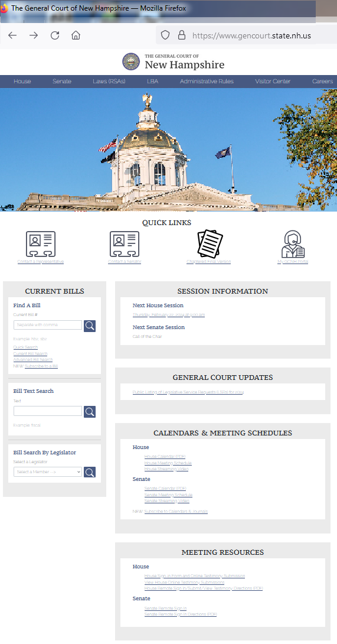Open the Subscribe to a Bill link
337x644 pixels.
[x=41, y=366]
